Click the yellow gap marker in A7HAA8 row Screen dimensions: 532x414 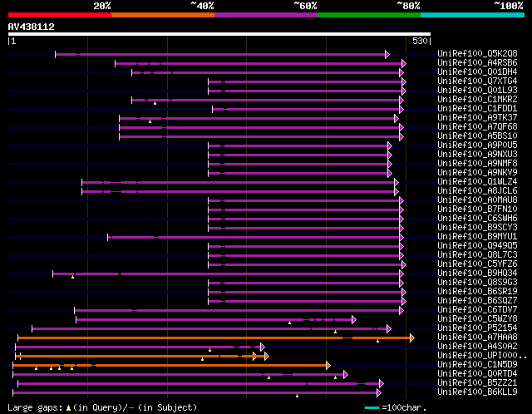click(377, 341)
